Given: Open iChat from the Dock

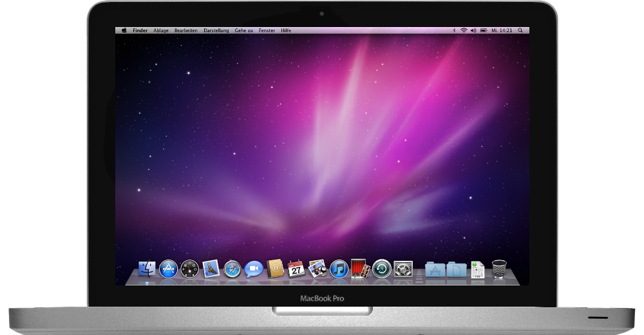Looking at the screenshot, I should coord(253,269).
